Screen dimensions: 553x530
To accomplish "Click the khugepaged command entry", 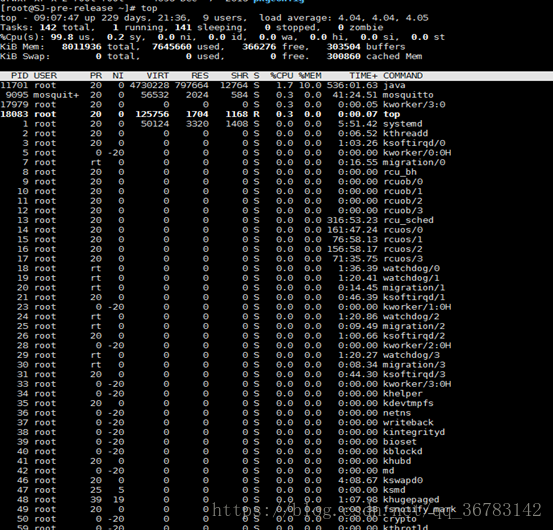I will (411, 500).
